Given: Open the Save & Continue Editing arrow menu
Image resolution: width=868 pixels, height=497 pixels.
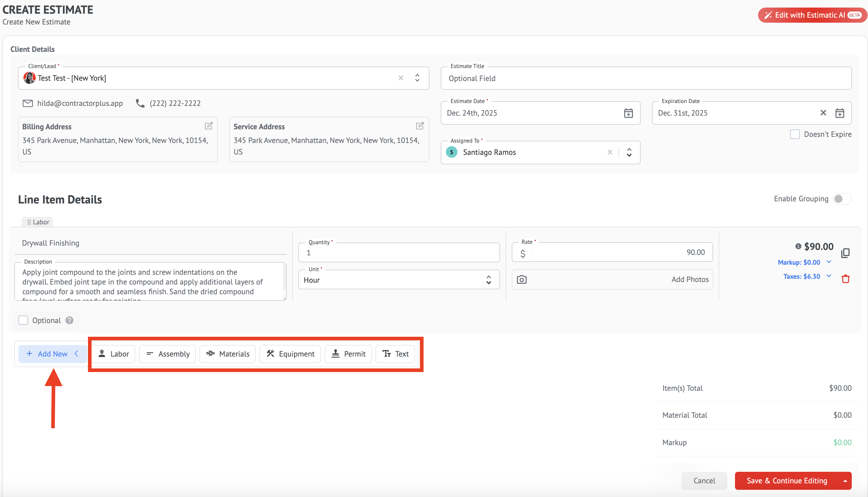Looking at the screenshot, I should pyautogui.click(x=845, y=481).
